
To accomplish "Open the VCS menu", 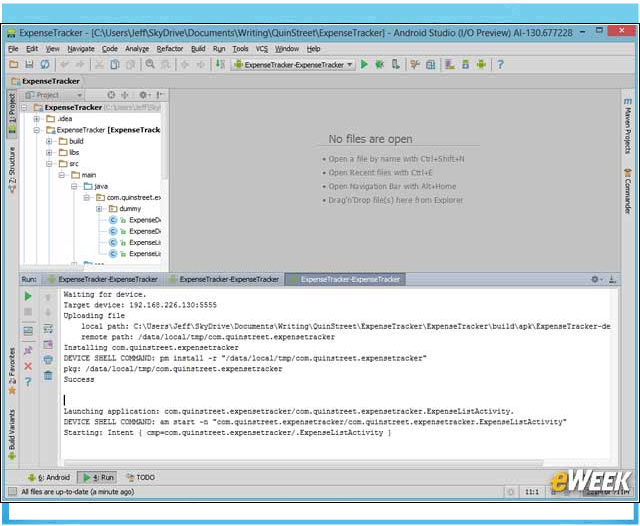I will pos(262,49).
